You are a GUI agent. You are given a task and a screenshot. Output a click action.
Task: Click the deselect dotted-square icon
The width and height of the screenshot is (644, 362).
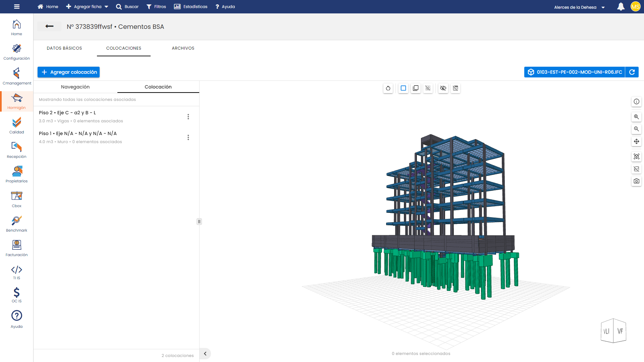click(x=428, y=88)
